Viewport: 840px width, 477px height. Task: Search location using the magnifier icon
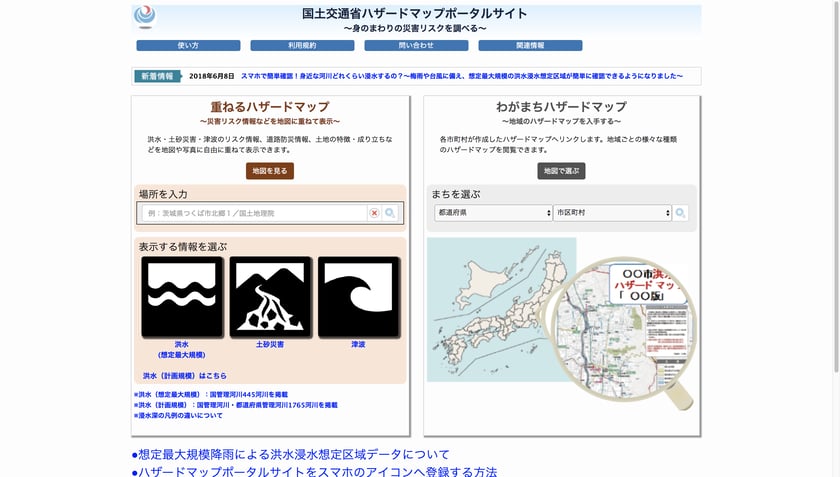tap(390, 213)
